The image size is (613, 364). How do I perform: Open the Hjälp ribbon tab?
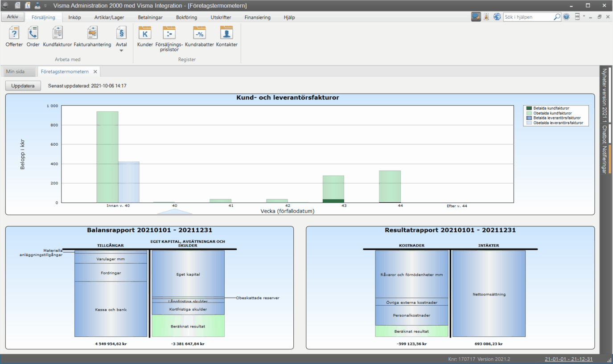[x=289, y=17]
